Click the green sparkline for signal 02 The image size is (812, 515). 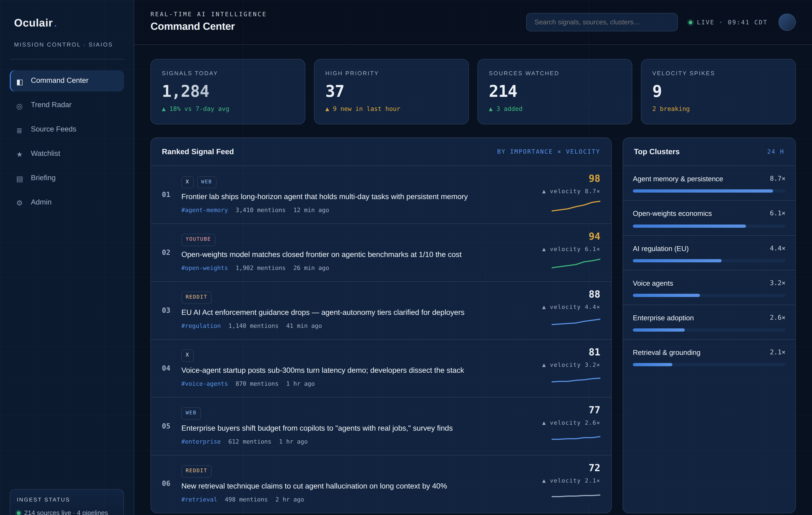click(x=576, y=263)
